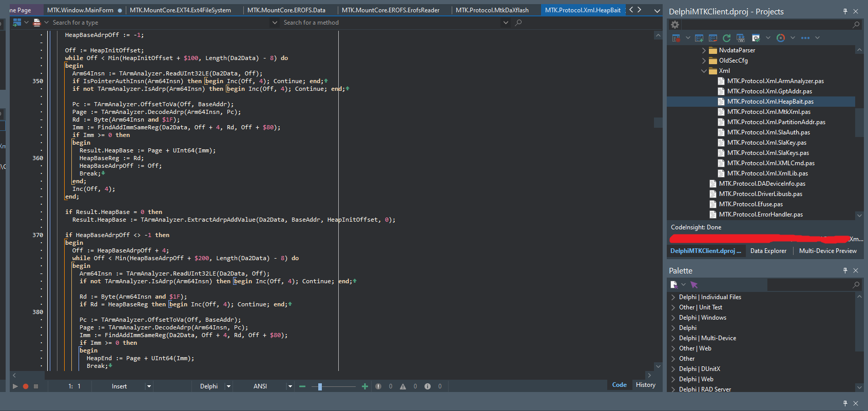The height and width of the screenshot is (411, 868).
Task: Toggle the red macro record button
Action: (26, 386)
